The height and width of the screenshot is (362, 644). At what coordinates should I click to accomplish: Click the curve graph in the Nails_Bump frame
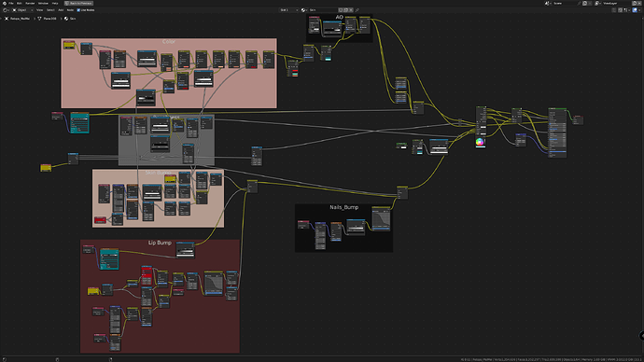[381, 218]
